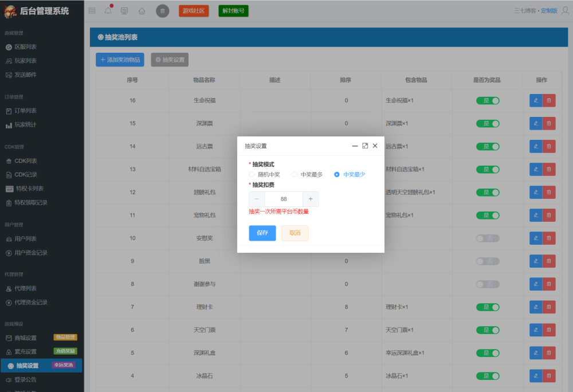Open 区服列表 in sidebar

(x=25, y=47)
